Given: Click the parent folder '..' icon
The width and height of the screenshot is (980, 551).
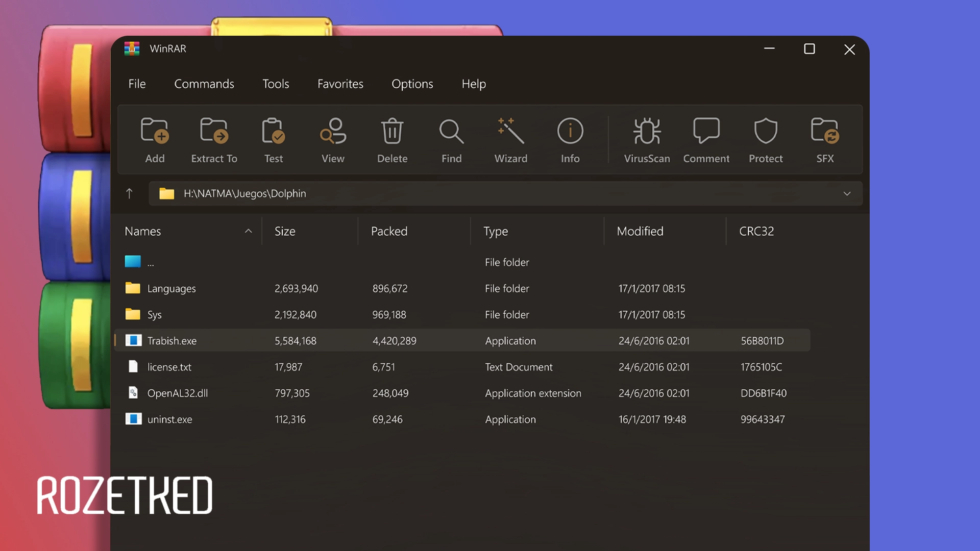Looking at the screenshot, I should 133,261.
